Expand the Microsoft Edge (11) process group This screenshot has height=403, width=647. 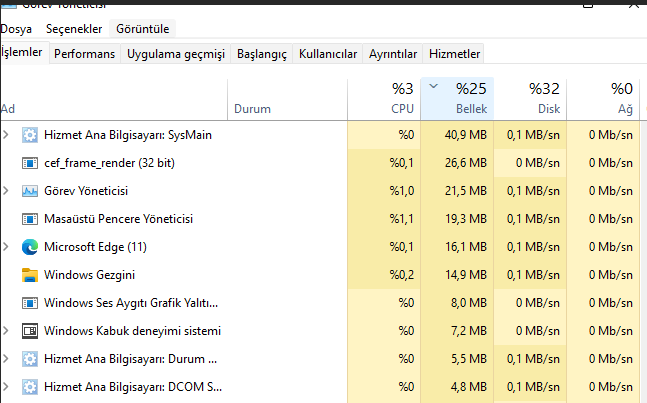pyautogui.click(x=6, y=247)
